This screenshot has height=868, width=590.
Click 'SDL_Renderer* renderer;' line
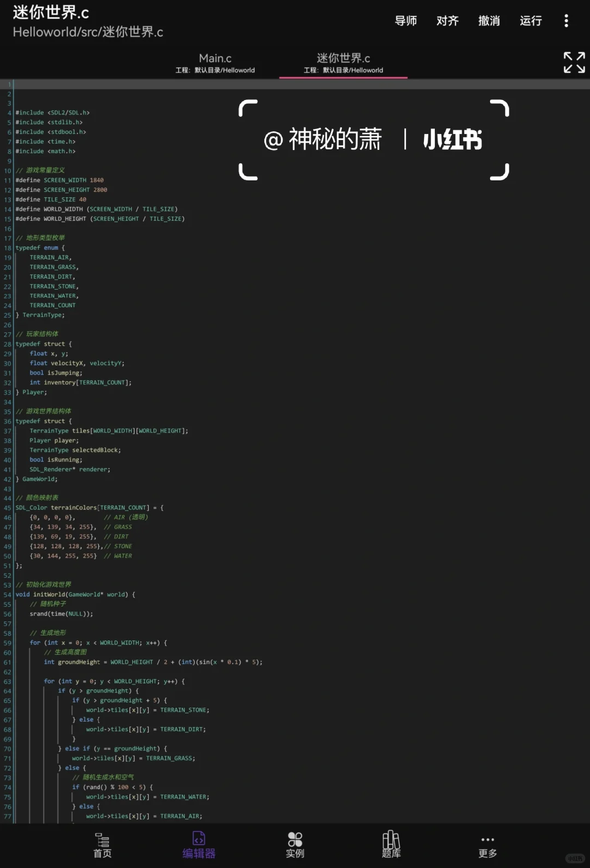70,470
